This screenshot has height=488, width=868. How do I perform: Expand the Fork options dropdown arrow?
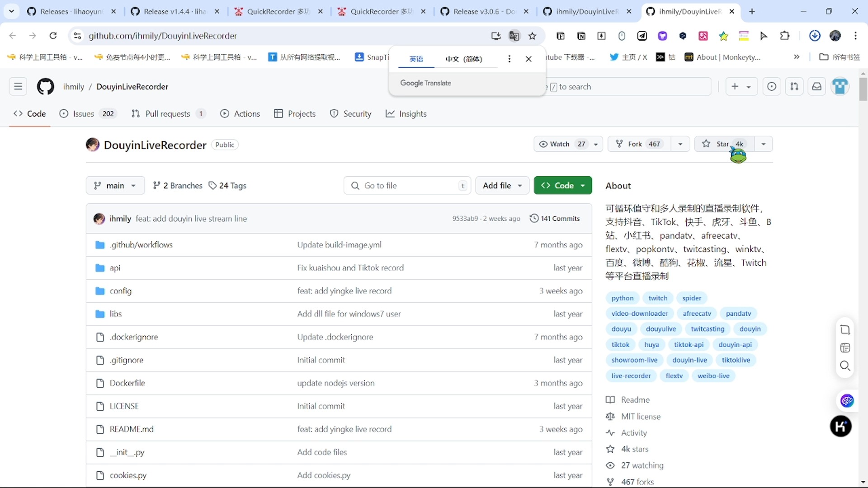[x=680, y=144]
